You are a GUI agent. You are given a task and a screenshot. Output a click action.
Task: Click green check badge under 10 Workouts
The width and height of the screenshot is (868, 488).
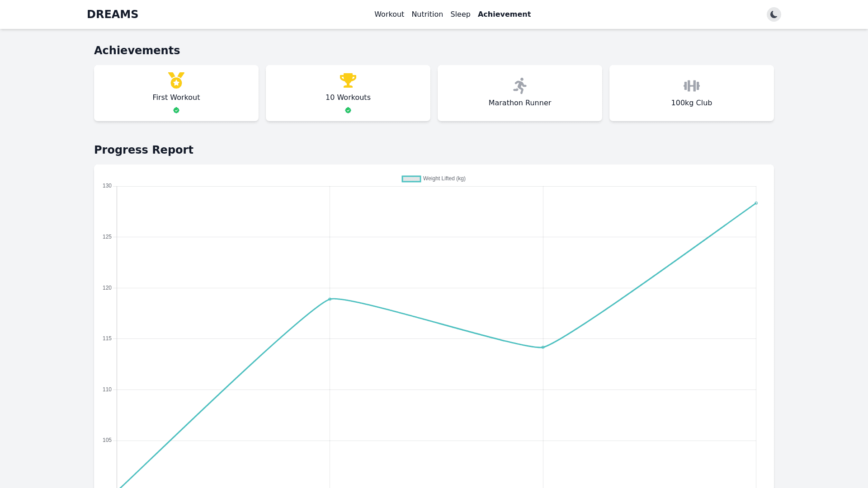point(348,110)
